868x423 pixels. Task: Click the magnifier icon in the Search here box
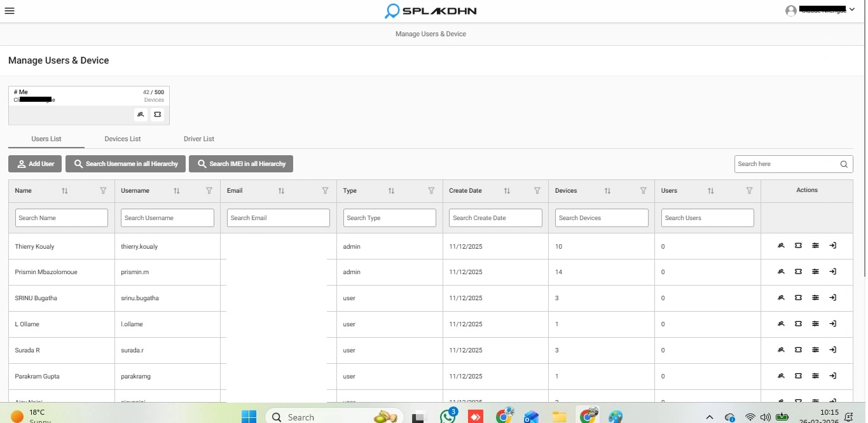(x=844, y=164)
